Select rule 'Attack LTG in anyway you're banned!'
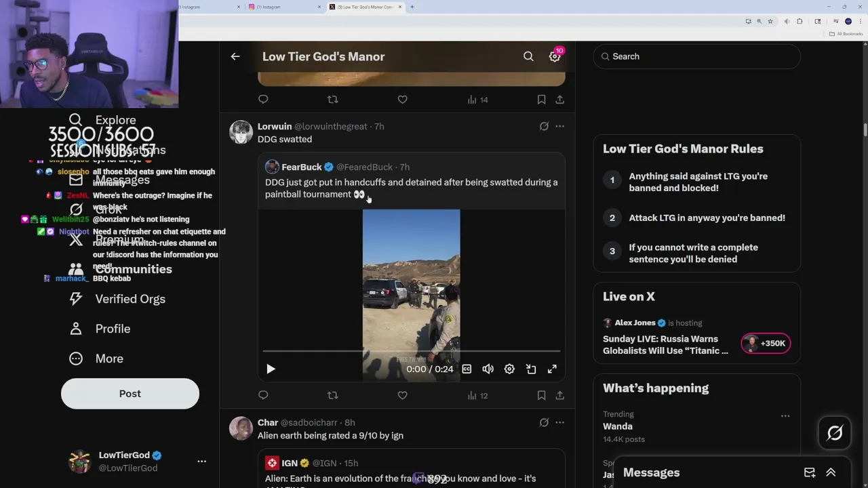This screenshot has height=488, width=868. pos(707,218)
